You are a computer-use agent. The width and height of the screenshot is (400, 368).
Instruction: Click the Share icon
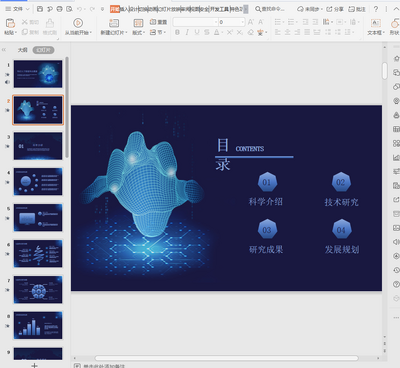coord(335,9)
